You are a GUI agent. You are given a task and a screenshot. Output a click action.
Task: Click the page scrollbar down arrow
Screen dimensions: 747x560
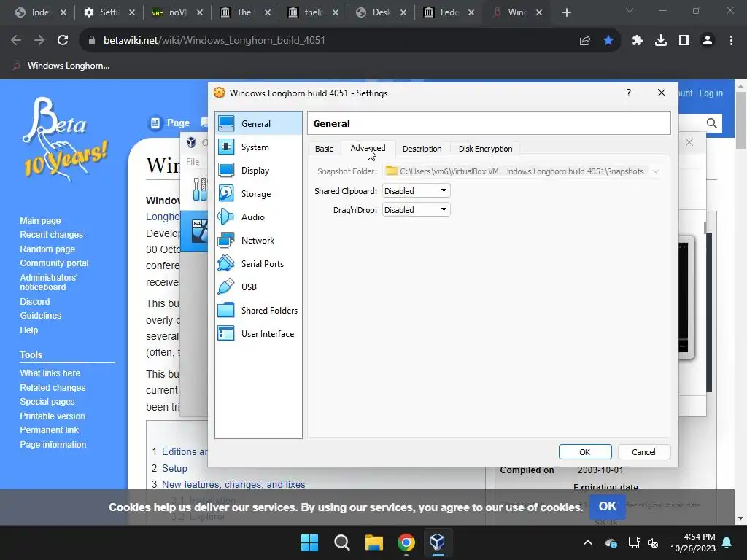741,518
